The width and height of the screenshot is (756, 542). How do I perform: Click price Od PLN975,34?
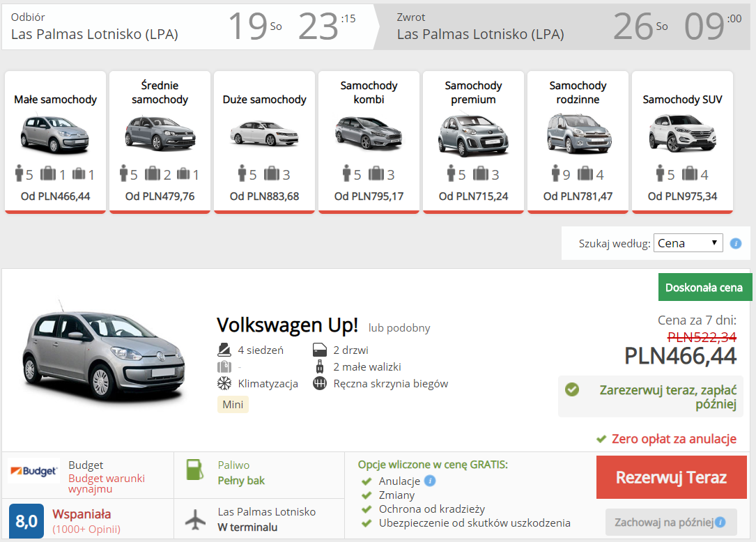(682, 196)
